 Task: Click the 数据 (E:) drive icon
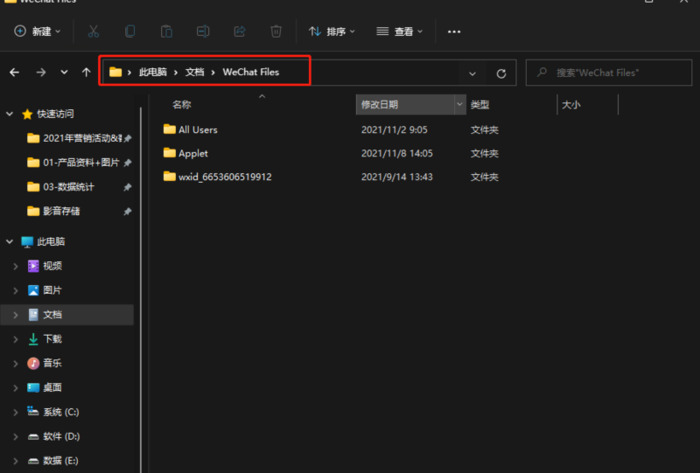point(33,461)
